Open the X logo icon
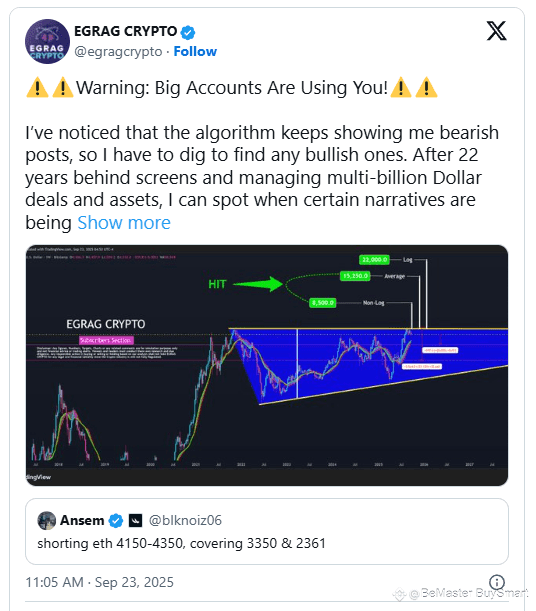 496,31
